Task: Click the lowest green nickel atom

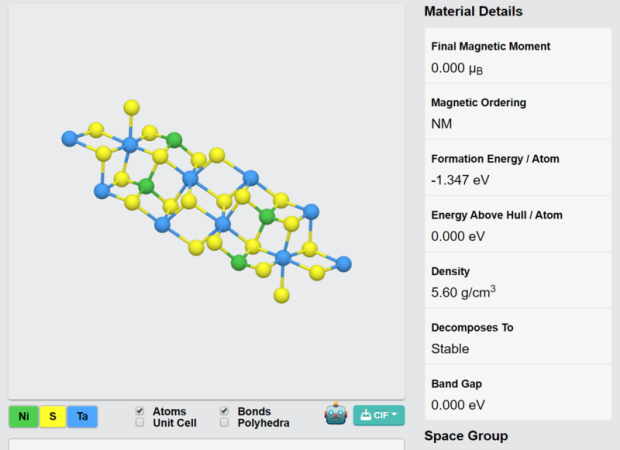Action: pos(239,262)
